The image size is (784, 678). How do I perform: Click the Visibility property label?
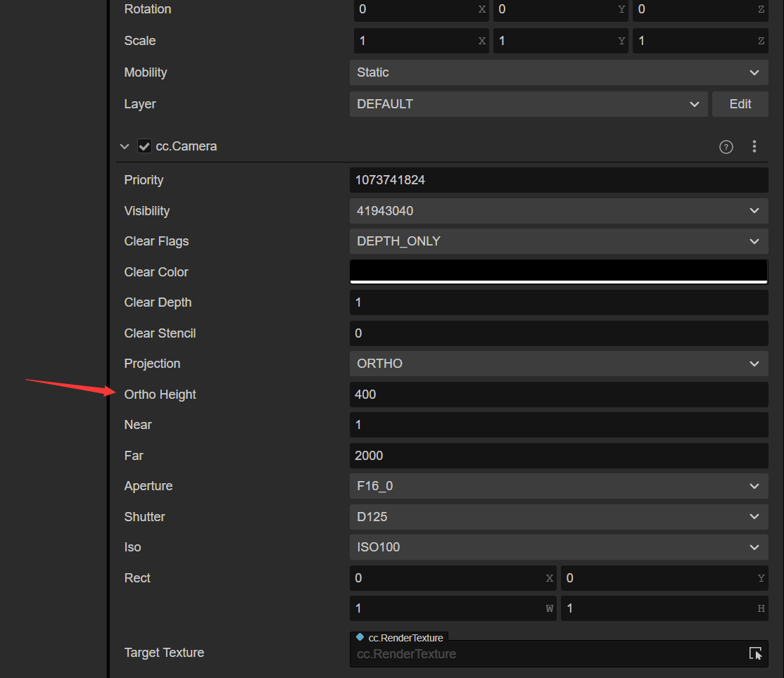[147, 211]
